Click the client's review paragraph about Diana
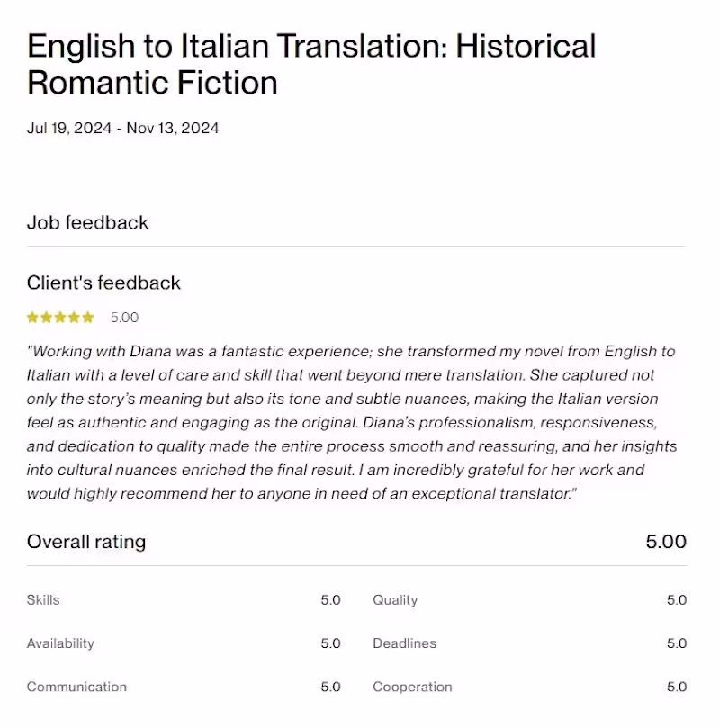 click(x=351, y=422)
